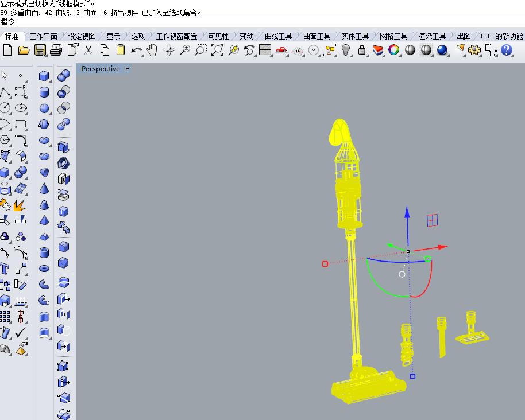Click the Four viewports layout icon

click(x=265, y=50)
